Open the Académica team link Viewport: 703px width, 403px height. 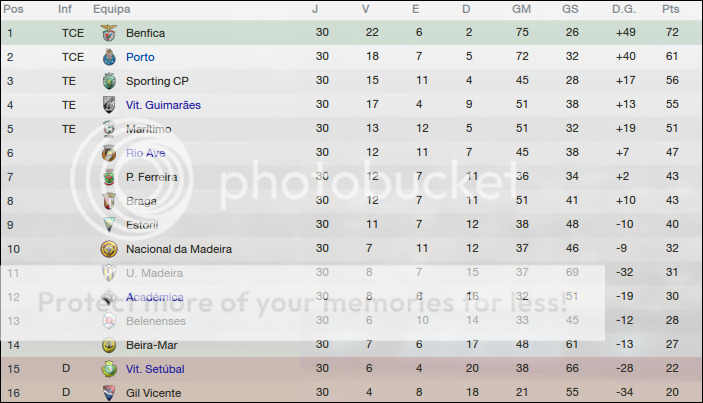pyautogui.click(x=155, y=297)
